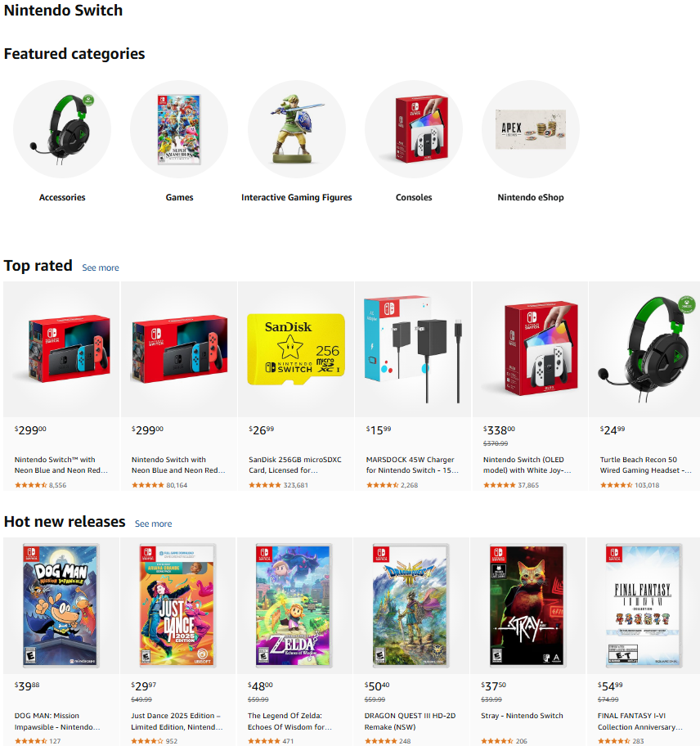Expand the Top rated See more link
Screen dimensions: 700x746
(100, 267)
